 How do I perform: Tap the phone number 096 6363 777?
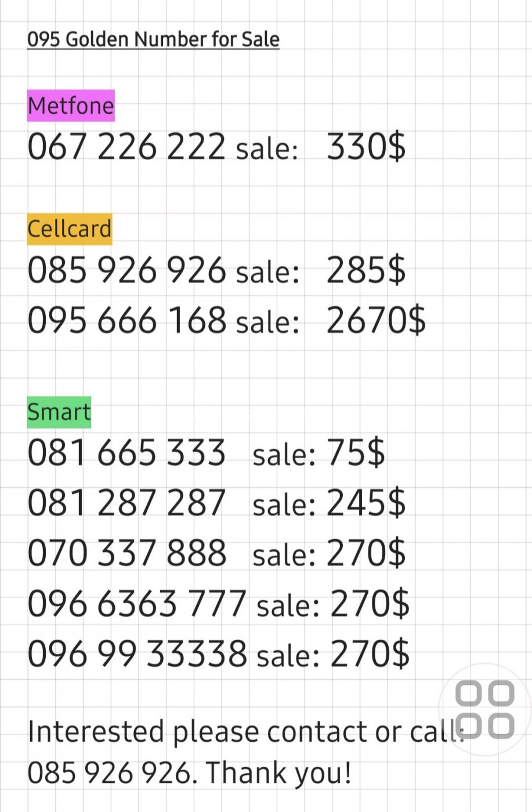[x=136, y=603]
